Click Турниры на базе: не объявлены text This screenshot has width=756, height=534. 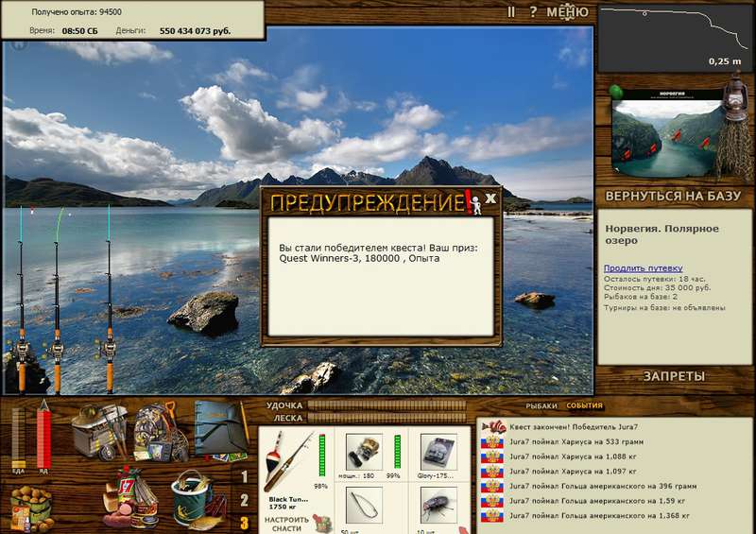click(664, 308)
